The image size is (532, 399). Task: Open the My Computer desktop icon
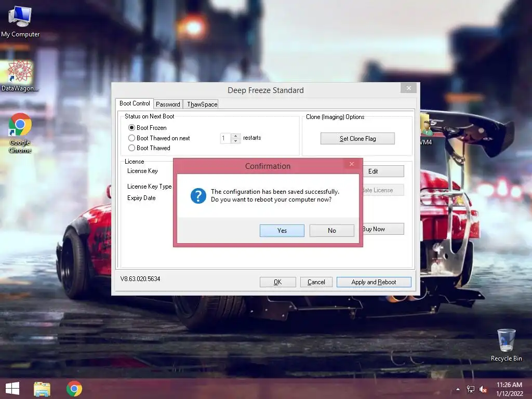click(x=20, y=22)
